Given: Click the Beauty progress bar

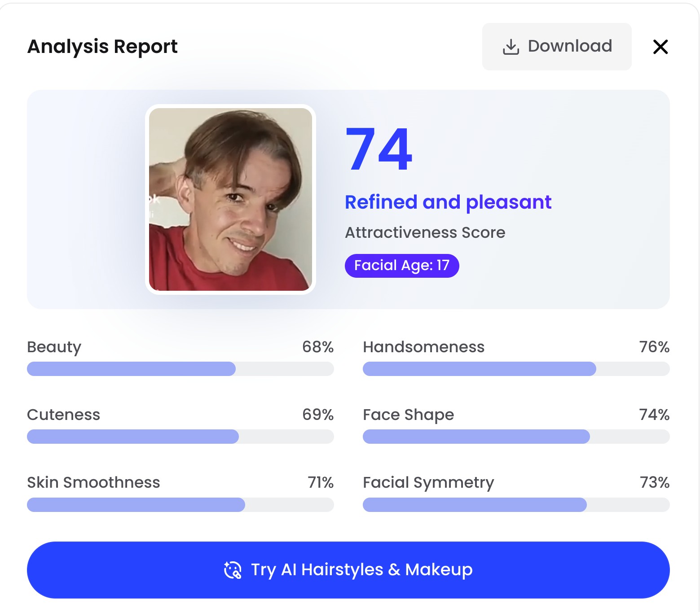Looking at the screenshot, I should [x=181, y=369].
